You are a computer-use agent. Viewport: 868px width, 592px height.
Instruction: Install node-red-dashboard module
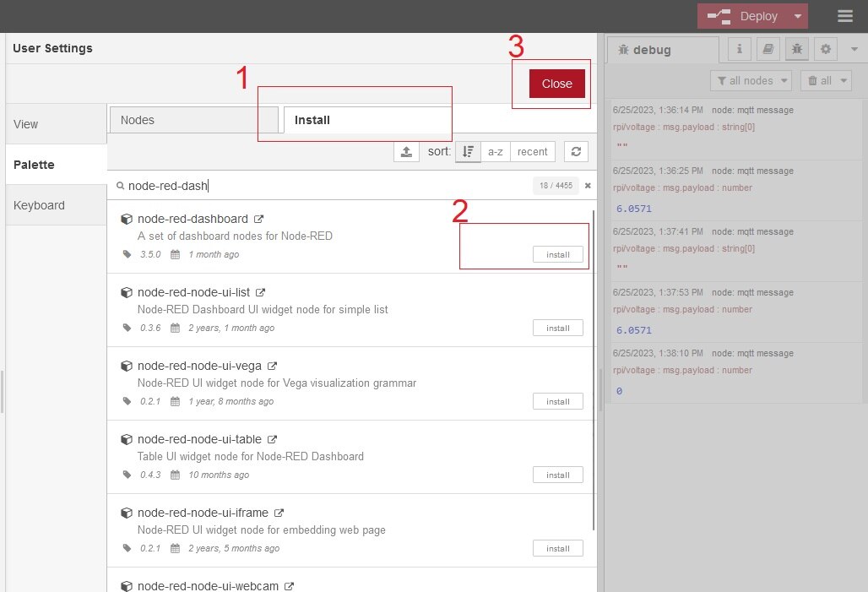557,254
